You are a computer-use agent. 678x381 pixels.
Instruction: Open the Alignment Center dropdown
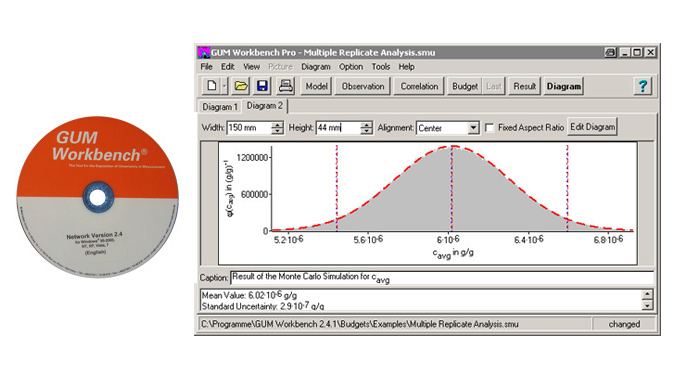point(473,128)
